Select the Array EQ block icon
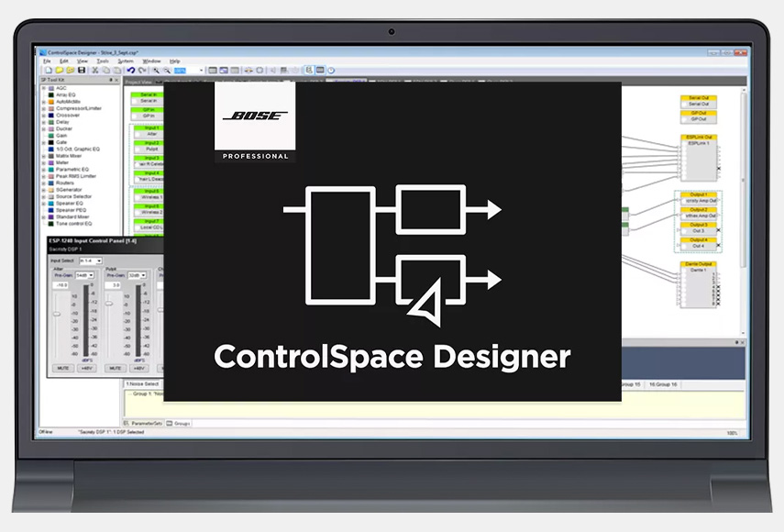Image resolution: width=784 pixels, height=532 pixels. (51, 95)
